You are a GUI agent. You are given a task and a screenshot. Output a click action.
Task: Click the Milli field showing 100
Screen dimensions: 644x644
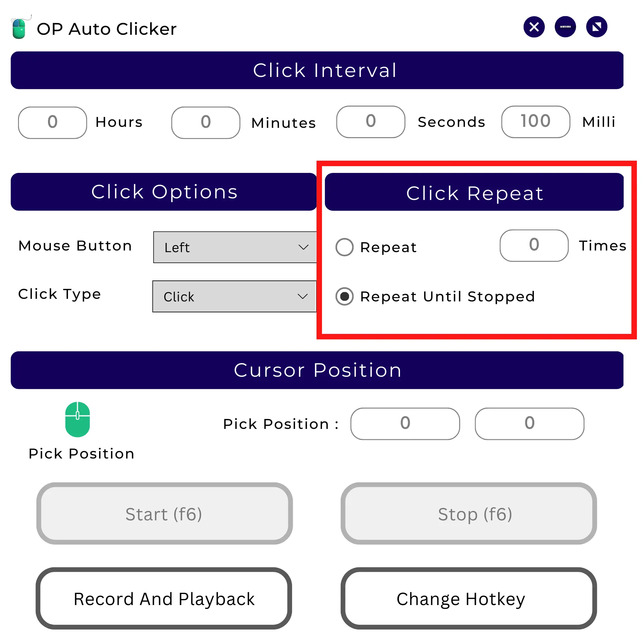pyautogui.click(x=535, y=122)
